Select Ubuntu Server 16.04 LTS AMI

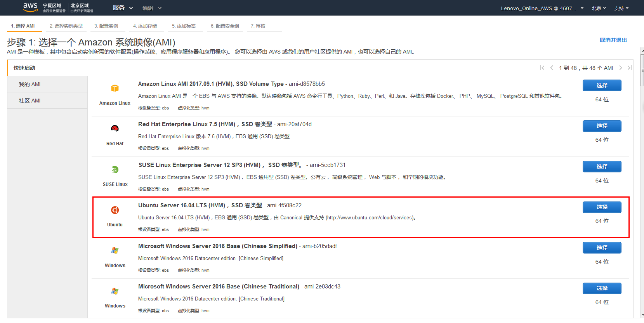602,207
